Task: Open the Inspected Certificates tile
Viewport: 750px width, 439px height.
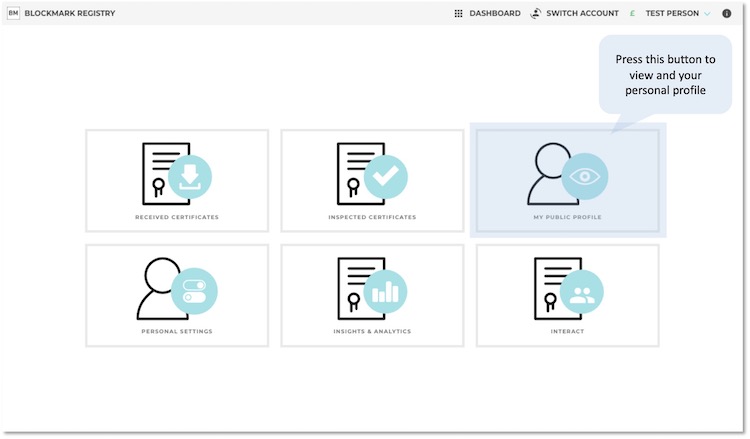Action: (372, 180)
